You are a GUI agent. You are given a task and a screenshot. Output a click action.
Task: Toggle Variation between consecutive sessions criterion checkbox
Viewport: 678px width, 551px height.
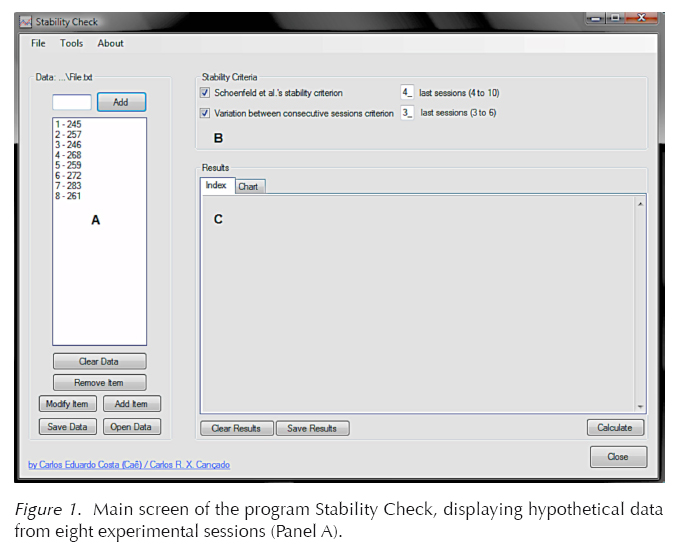(205, 113)
